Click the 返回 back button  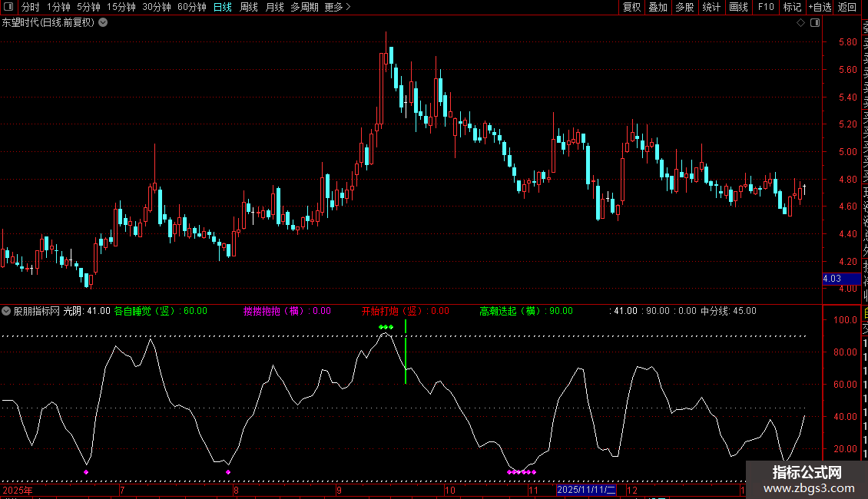pyautogui.click(x=847, y=7)
